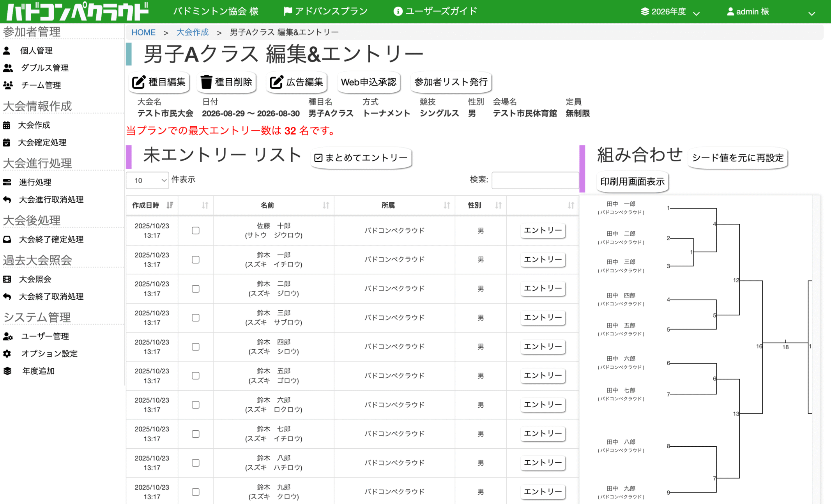
Task: Check the box for 鈴木 四郎
Action: click(x=196, y=347)
